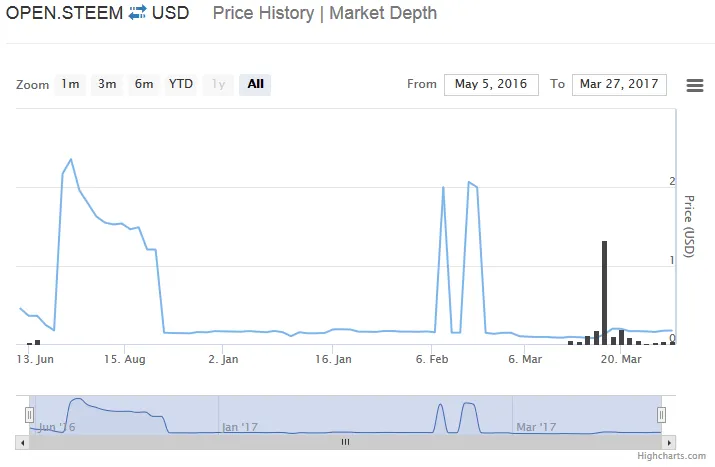Click the tallest black volume bar

604,292
